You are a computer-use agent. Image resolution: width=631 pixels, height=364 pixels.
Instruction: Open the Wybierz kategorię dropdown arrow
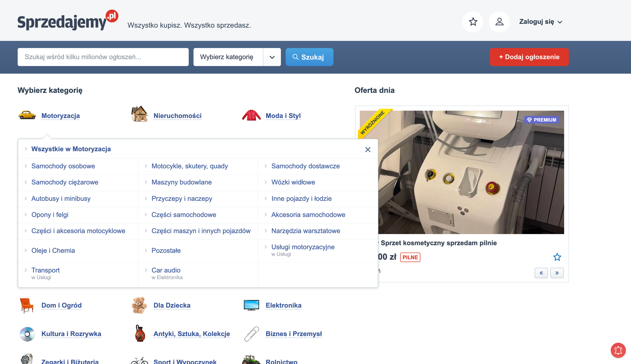click(x=272, y=57)
